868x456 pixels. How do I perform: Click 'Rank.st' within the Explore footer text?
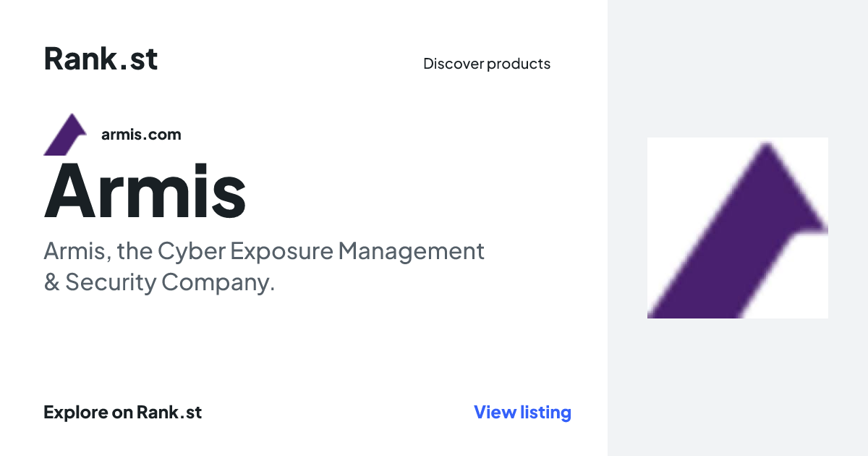tap(169, 413)
